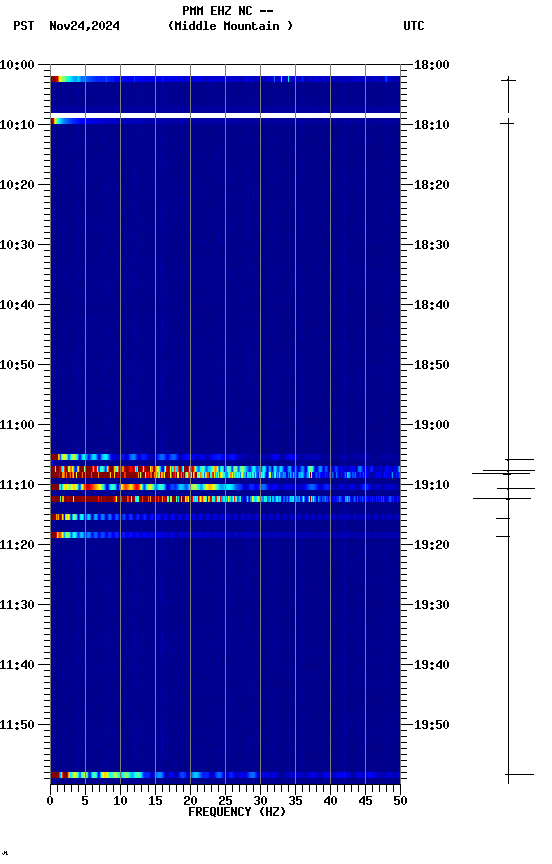This screenshot has height=864, width=552.
Task: Click the 50 Hz frequency tick label
Action: click(400, 801)
